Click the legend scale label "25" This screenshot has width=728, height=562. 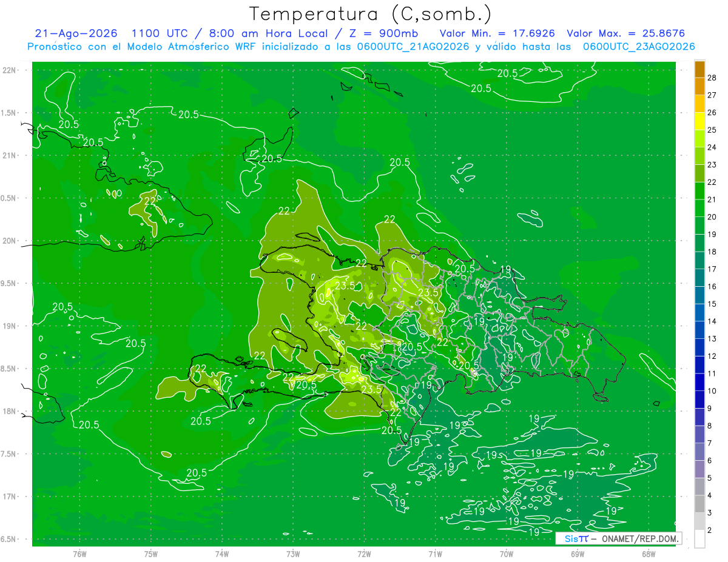pyautogui.click(x=712, y=130)
